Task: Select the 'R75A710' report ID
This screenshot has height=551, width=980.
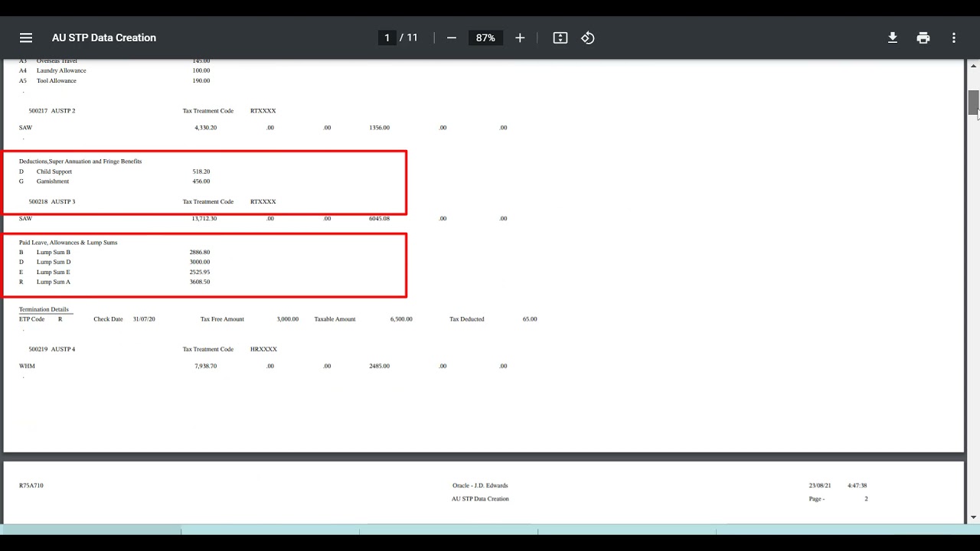Action: coord(31,485)
